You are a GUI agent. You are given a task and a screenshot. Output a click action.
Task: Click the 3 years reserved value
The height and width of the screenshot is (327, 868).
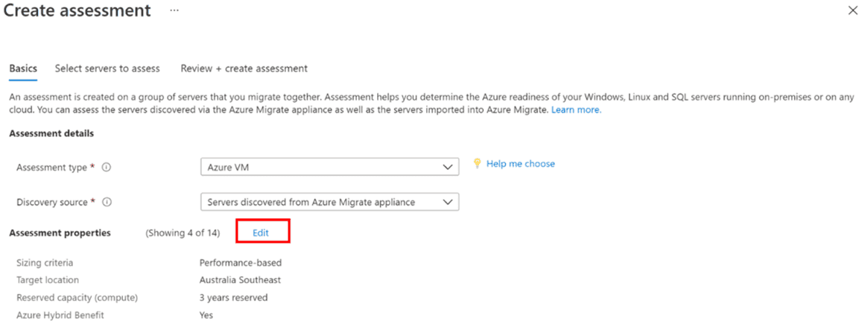click(x=234, y=298)
